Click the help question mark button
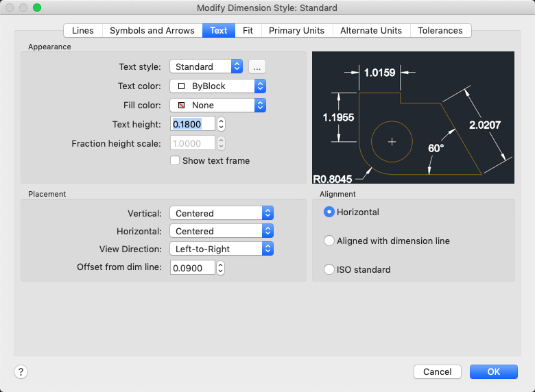This screenshot has height=392, width=535. [21, 371]
